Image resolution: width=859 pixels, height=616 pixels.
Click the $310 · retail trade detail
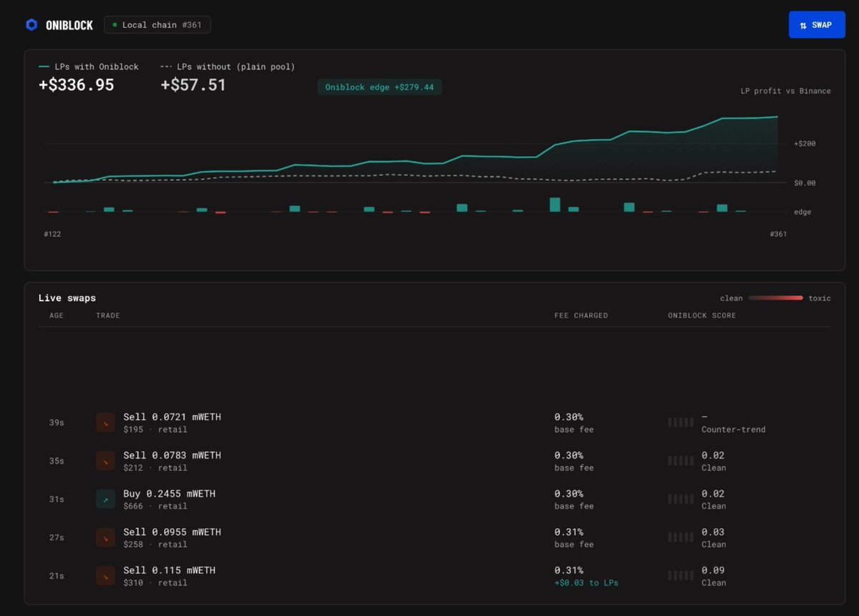[155, 583]
